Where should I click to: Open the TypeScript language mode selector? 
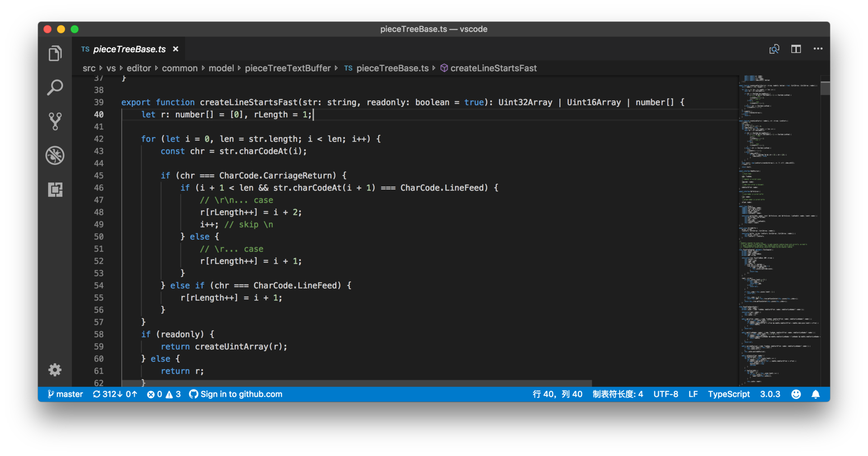click(x=728, y=394)
